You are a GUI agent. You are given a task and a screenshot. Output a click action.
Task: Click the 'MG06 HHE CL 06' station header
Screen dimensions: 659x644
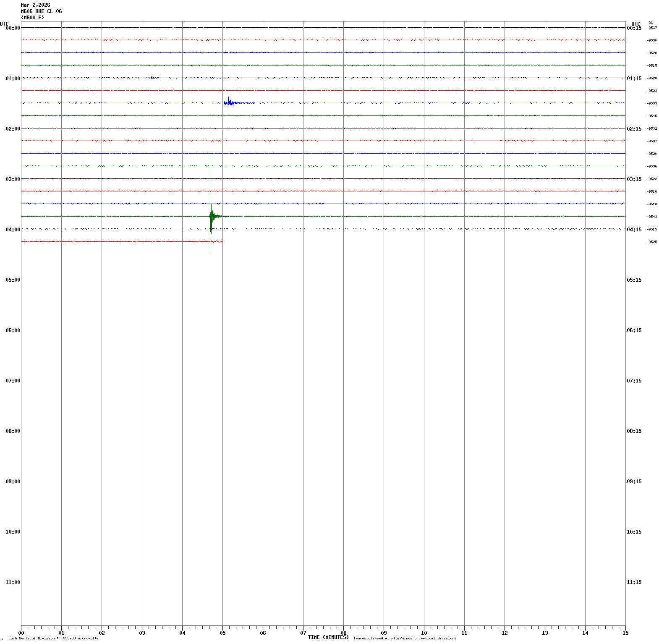(x=41, y=11)
